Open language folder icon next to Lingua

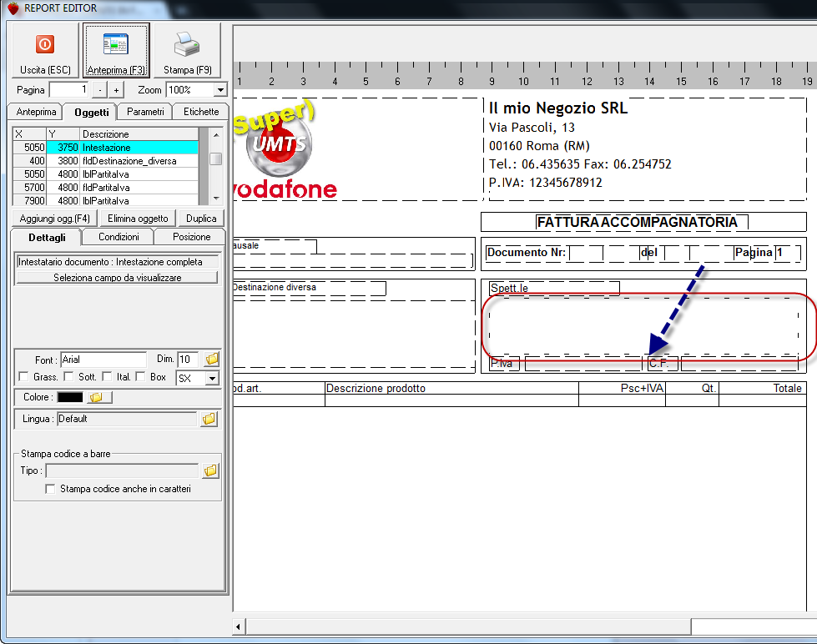(x=209, y=419)
